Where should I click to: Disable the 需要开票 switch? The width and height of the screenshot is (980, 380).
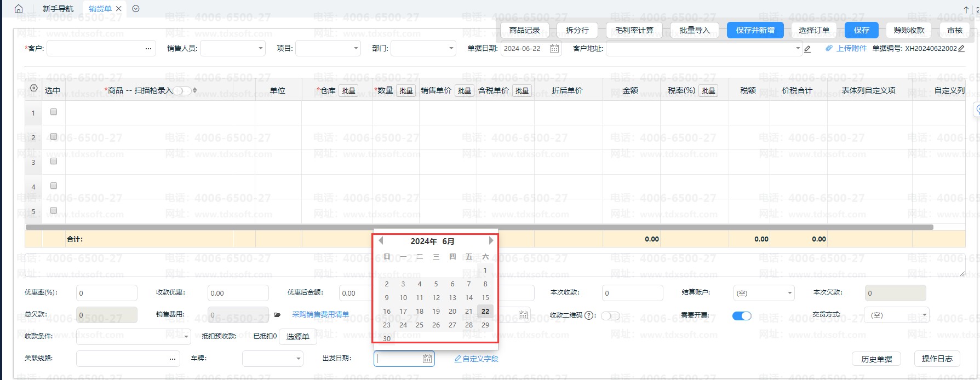pos(742,316)
